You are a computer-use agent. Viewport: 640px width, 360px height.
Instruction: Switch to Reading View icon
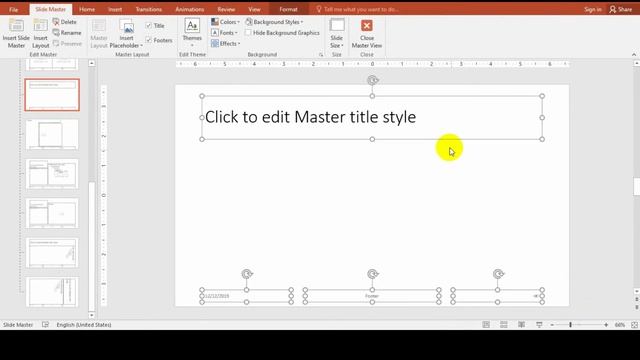click(522, 324)
